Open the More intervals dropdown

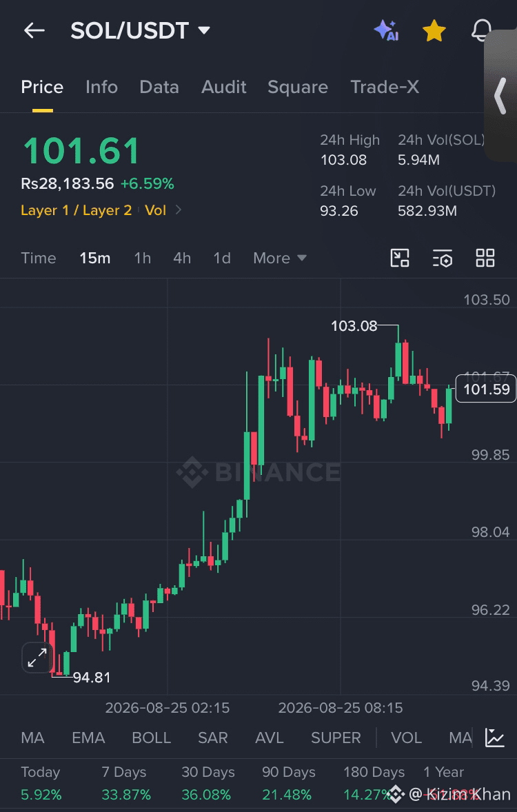pos(280,258)
